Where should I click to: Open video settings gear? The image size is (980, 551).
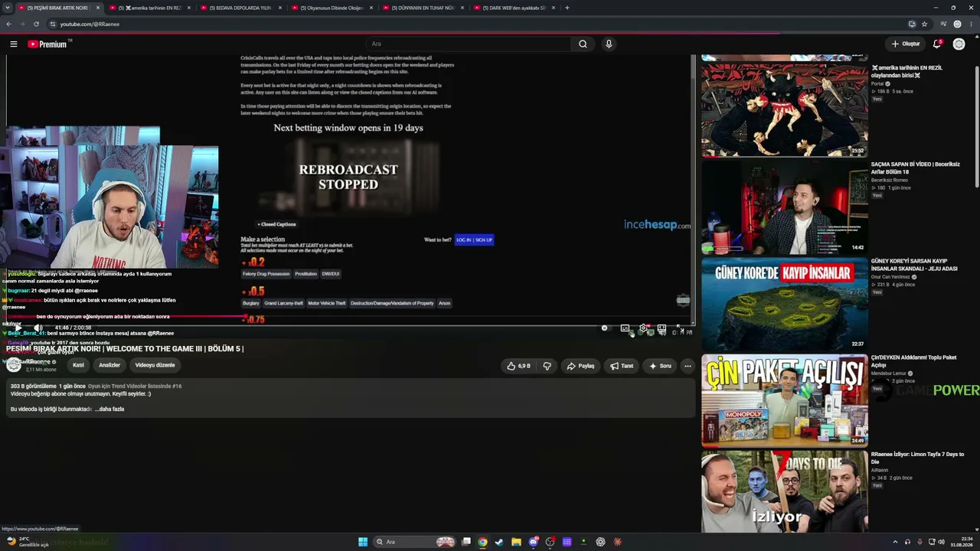coord(643,328)
